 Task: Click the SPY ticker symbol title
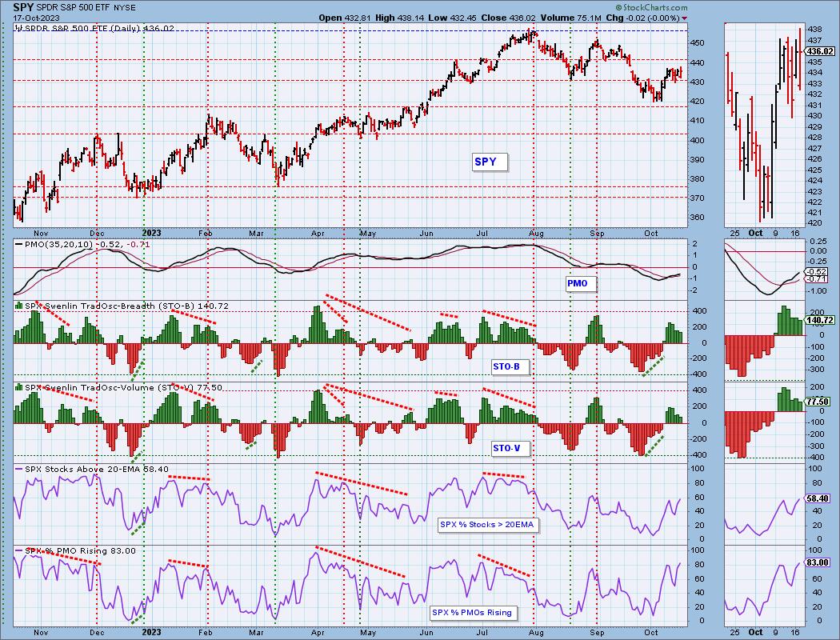click(x=23, y=7)
